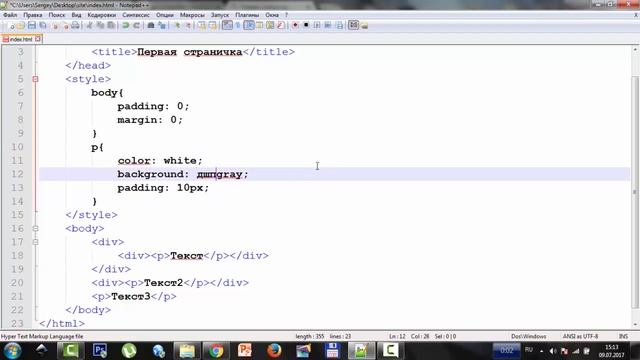Close the index.html tab with its X
Image resolution: width=640 pixels, height=360 pixels.
(38, 39)
